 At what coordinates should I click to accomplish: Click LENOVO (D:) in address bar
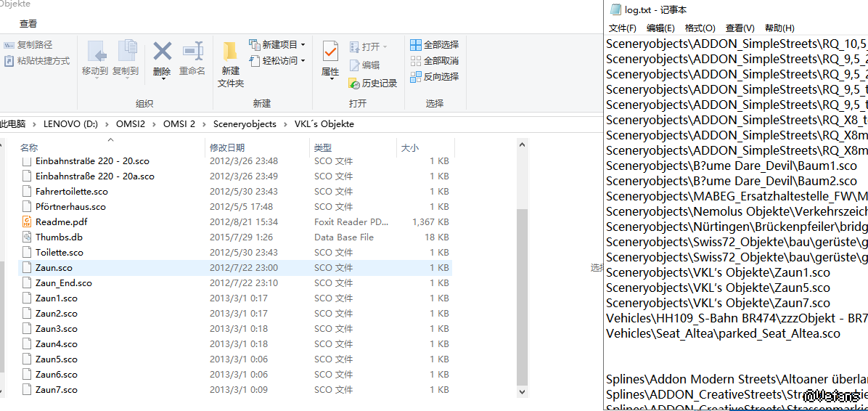point(71,124)
